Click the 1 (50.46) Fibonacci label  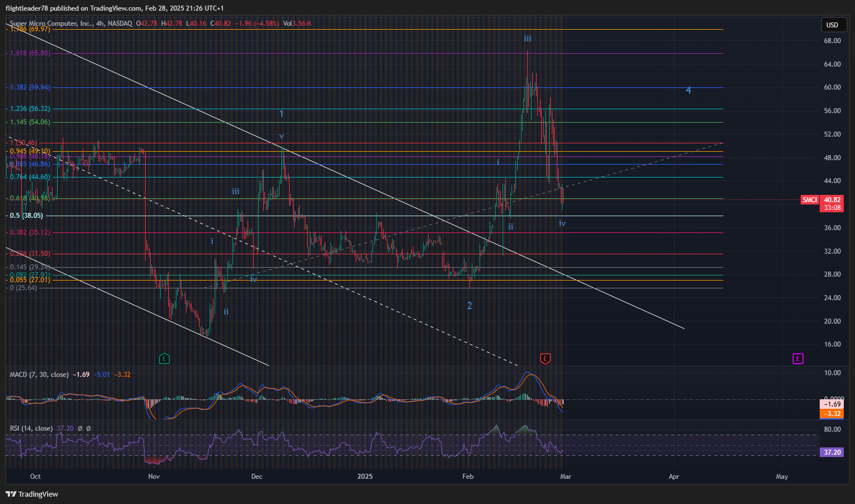pos(24,143)
